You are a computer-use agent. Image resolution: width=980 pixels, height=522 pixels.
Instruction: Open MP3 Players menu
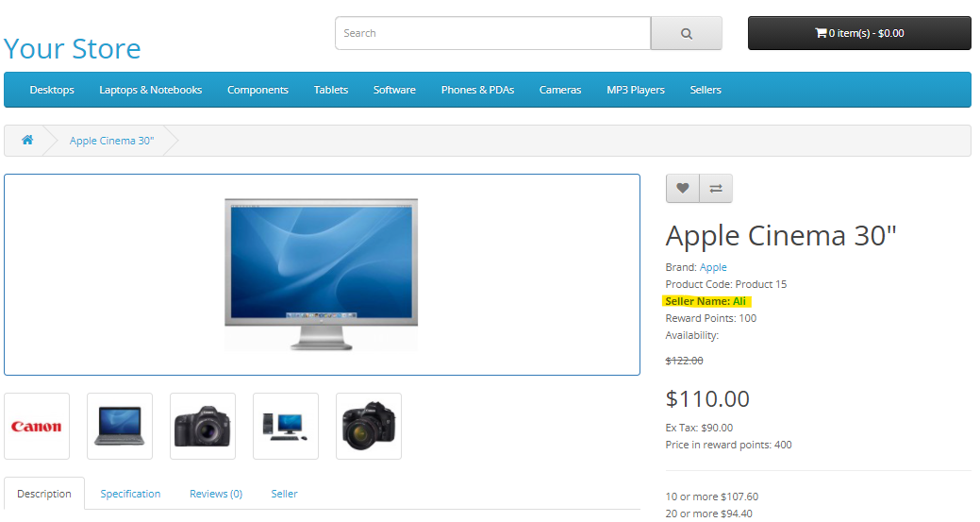[636, 90]
